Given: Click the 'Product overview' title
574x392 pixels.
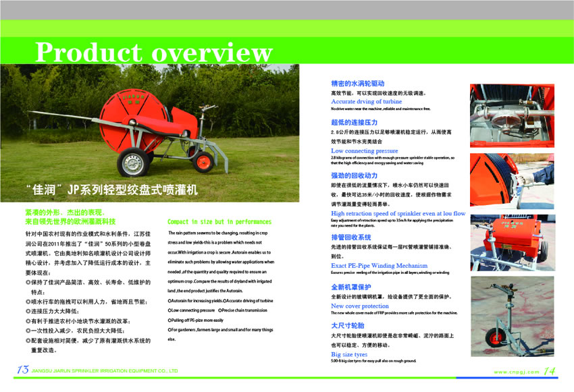Looking at the screenshot, I should coord(154,52).
